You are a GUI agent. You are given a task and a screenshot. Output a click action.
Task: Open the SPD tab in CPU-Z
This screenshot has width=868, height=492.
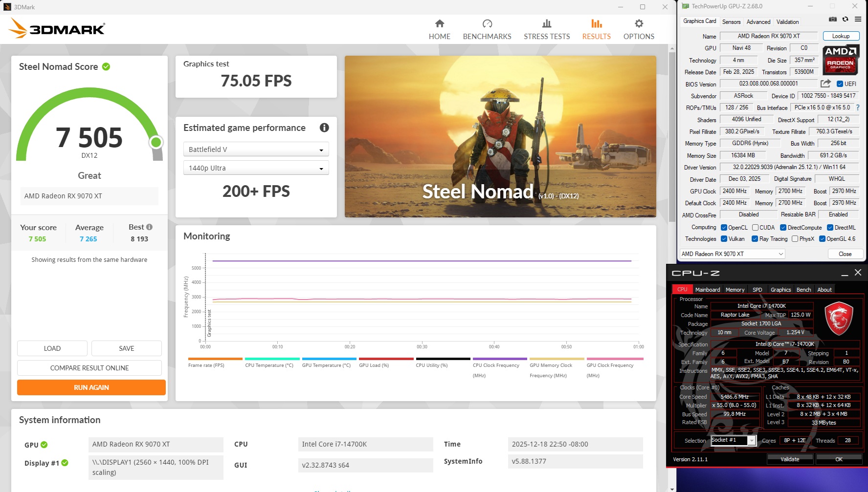757,290
